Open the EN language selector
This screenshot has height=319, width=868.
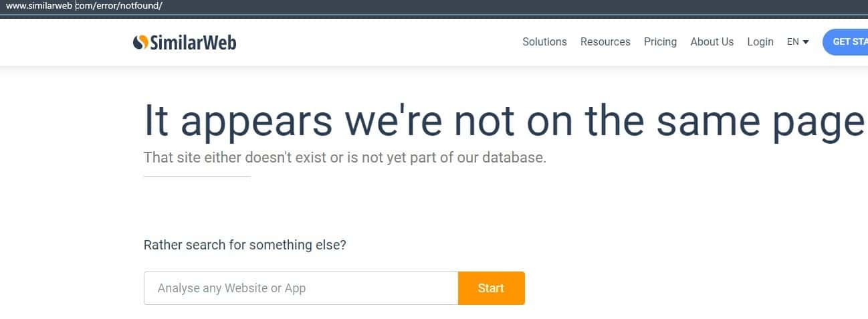click(793, 41)
